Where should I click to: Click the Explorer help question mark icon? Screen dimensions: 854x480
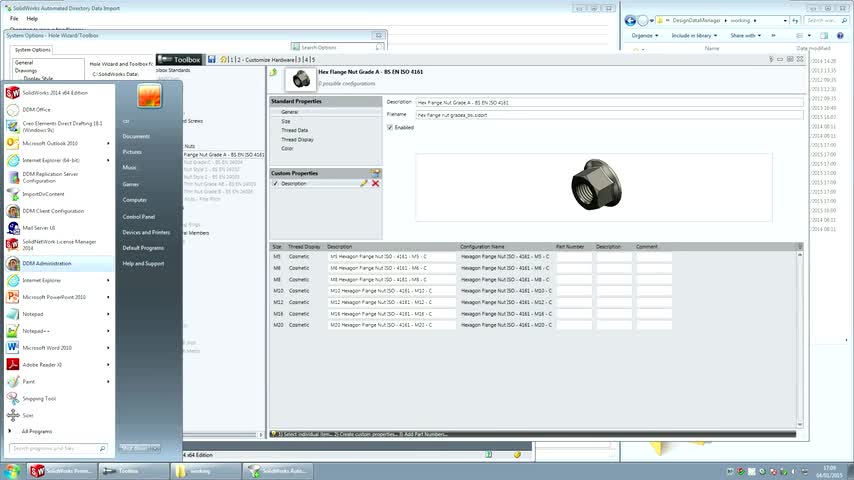840,35
